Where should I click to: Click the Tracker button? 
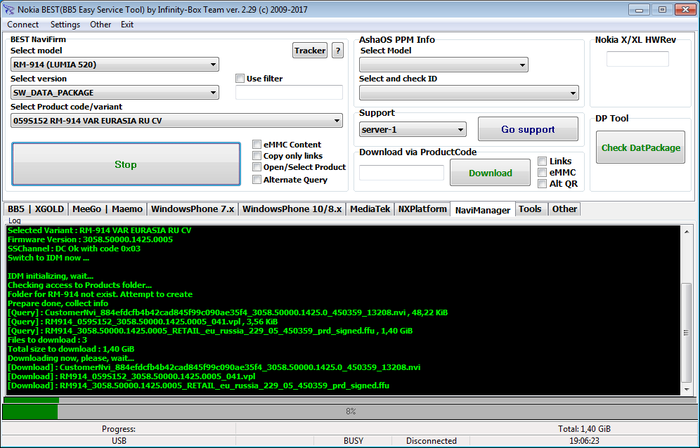click(x=310, y=50)
